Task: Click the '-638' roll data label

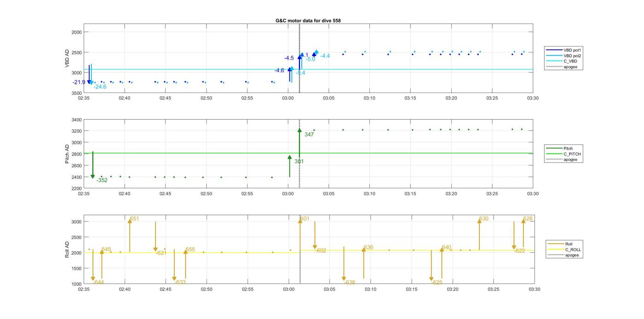Action: click(350, 282)
